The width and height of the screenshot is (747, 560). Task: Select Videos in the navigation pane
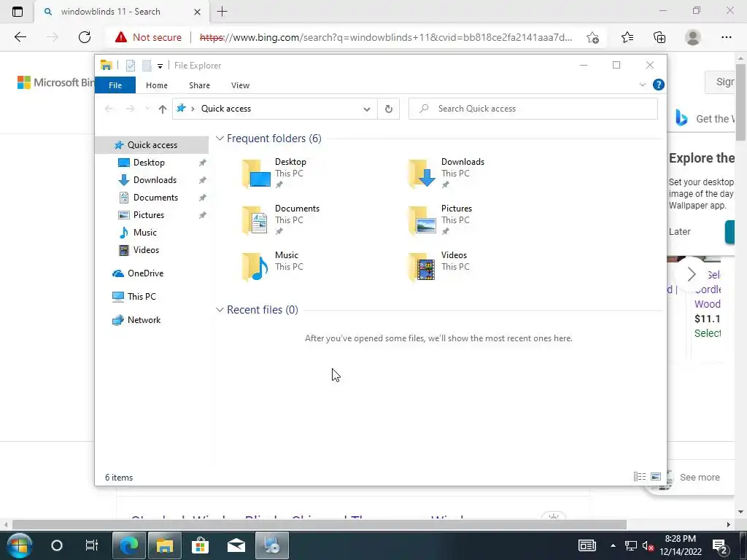point(146,250)
